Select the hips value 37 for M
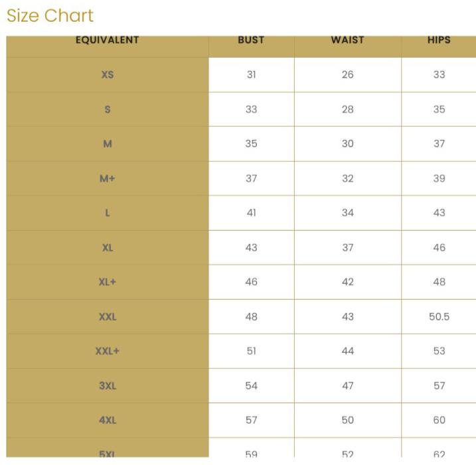 click(x=439, y=144)
